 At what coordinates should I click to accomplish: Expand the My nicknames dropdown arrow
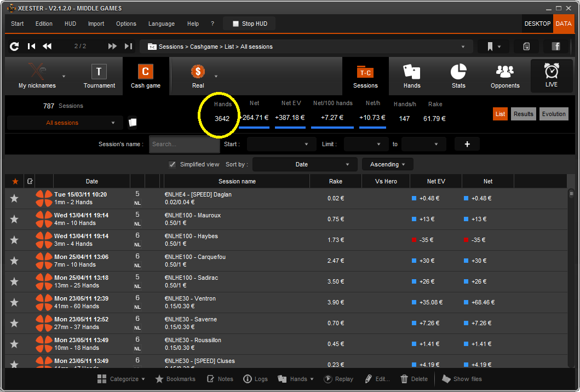coord(64,76)
